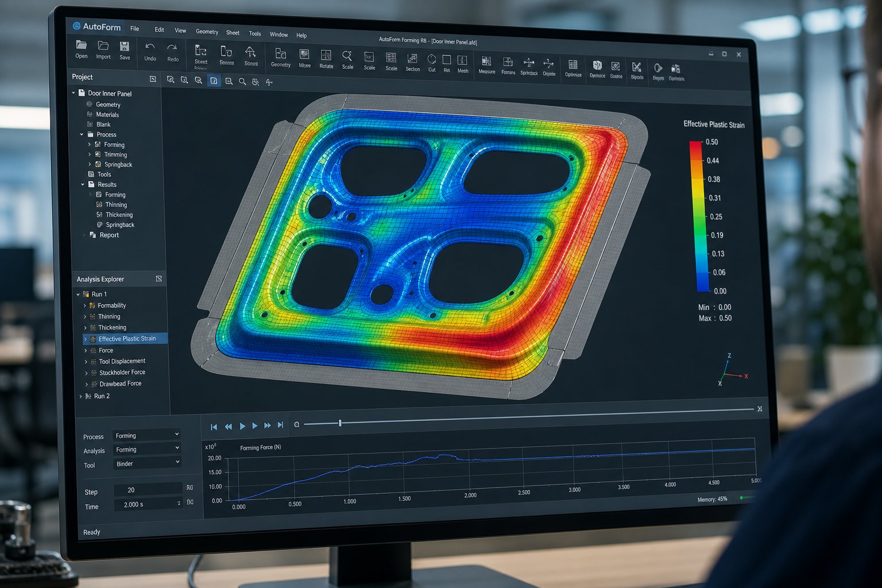Click the Effective Plastic Strain color legend bar
This screenshot has width=882, height=588.
pyautogui.click(x=699, y=216)
